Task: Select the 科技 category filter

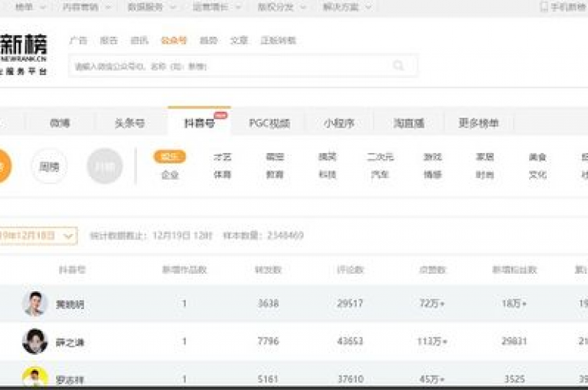Action: pyautogui.click(x=328, y=174)
